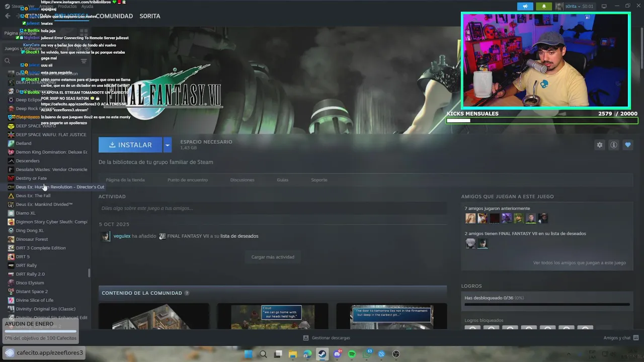
Task: Open Steam announcements megaphone button
Action: [525, 7]
